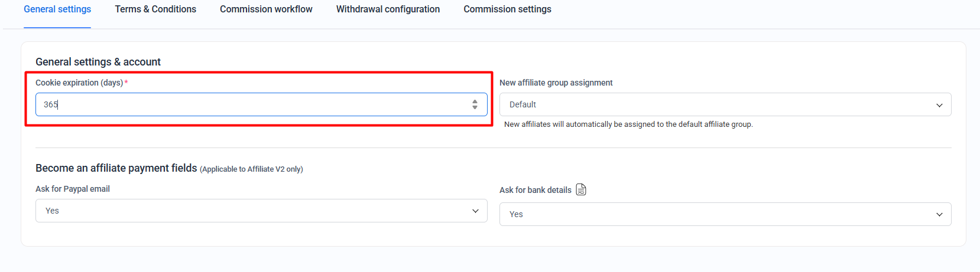Click the chevron in the bank details dropdown
The height and width of the screenshot is (272, 980).
(x=939, y=215)
